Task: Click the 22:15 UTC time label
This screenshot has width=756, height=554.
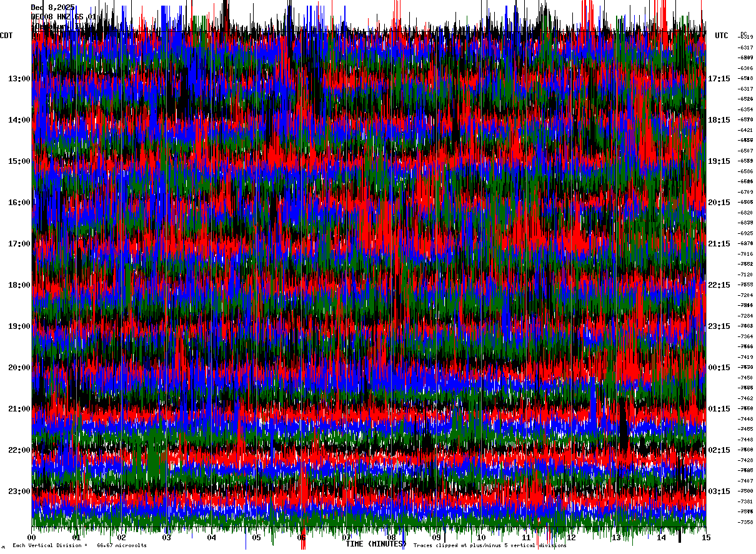Action: point(719,285)
